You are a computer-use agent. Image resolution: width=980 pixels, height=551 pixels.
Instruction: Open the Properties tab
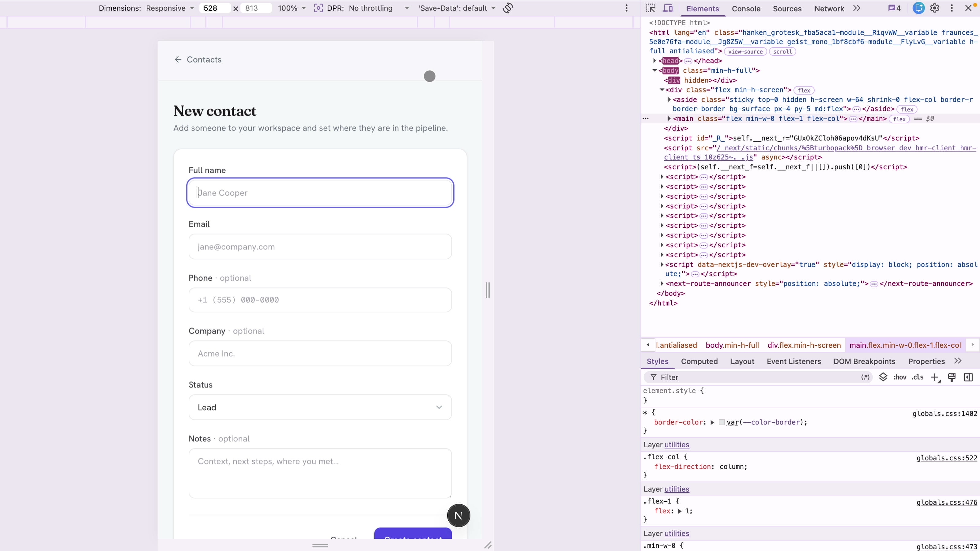coord(926,361)
